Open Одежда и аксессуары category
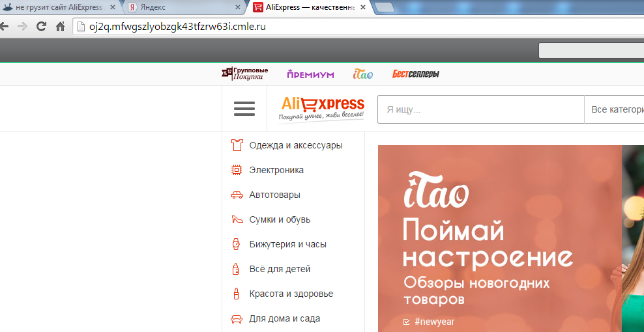 (296, 145)
